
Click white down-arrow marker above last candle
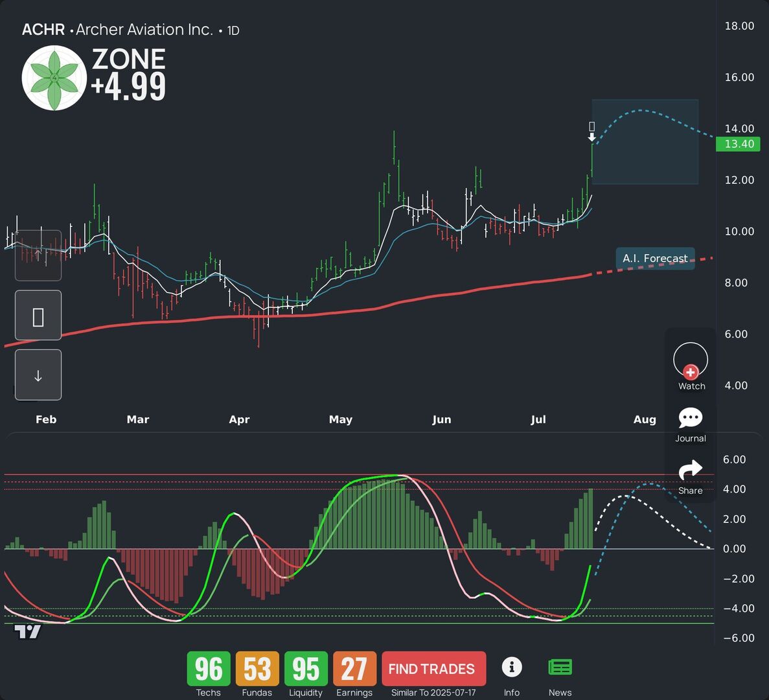coord(592,137)
